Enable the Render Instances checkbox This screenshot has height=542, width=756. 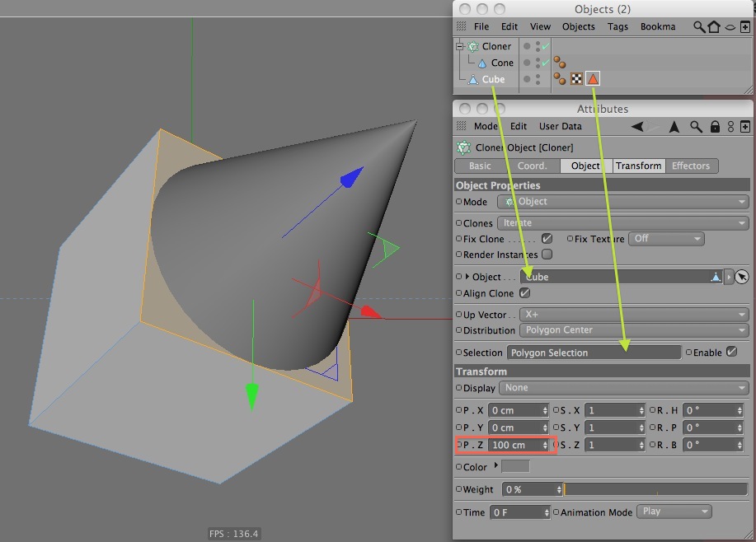coord(547,254)
